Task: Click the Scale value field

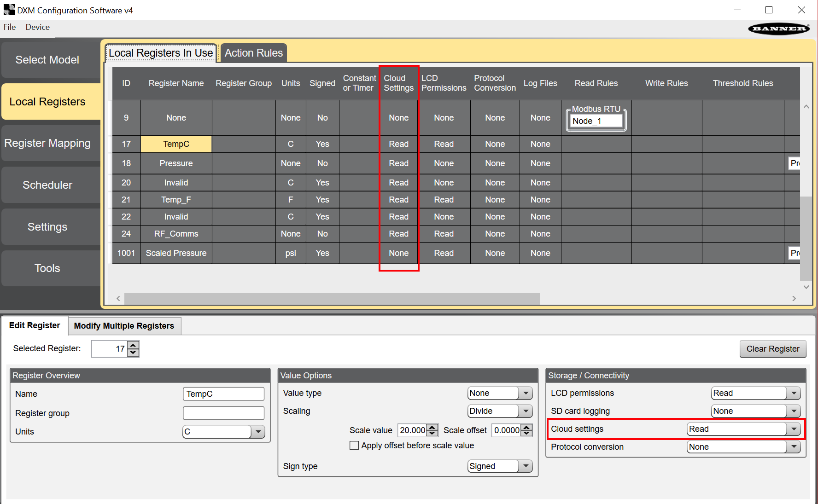Action: [412, 430]
